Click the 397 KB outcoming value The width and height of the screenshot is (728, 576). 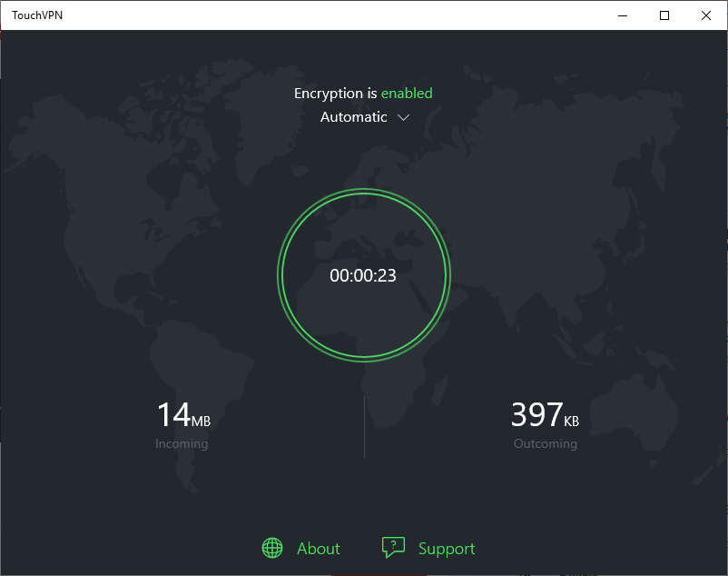coord(545,414)
